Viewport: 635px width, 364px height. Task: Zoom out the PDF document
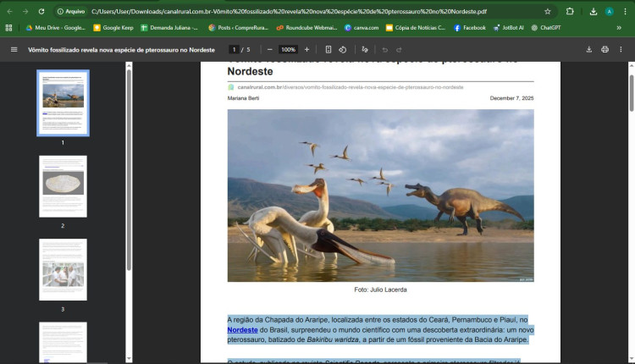269,50
